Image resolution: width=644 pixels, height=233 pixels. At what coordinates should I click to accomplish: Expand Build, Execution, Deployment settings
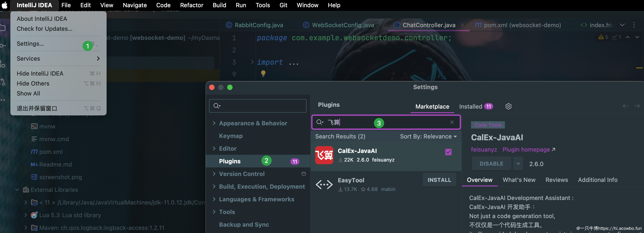(x=214, y=186)
